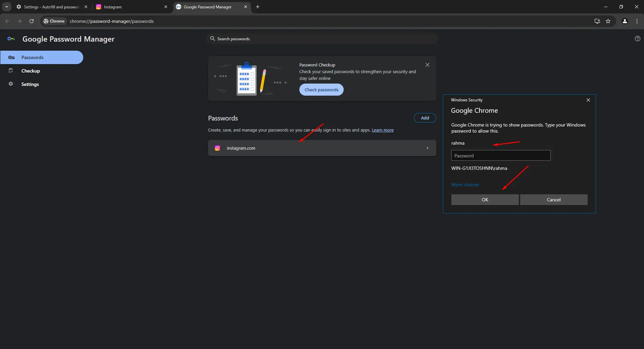Open a new browser tab

(x=258, y=7)
